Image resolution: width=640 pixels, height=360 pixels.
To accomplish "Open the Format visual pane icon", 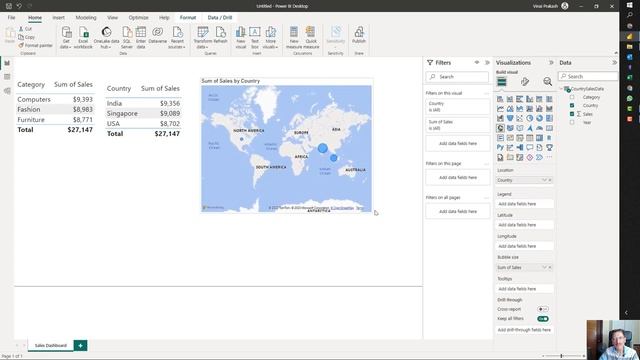I will pos(525,82).
